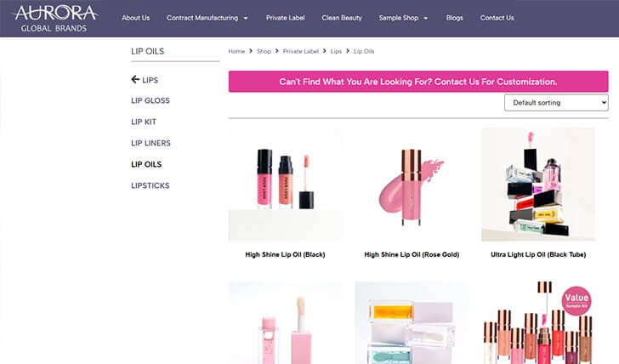Open High Shine Lip Oil (Rose Gold) image
619x364 pixels.
(x=412, y=185)
